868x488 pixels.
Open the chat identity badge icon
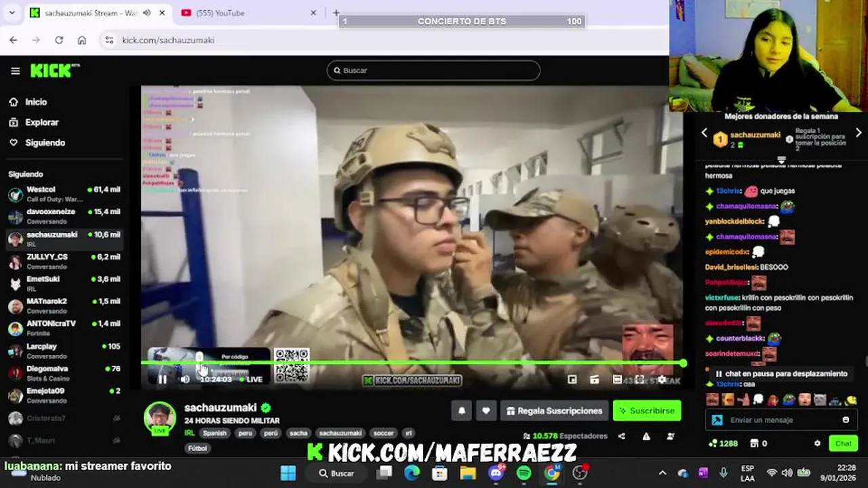[717, 420]
